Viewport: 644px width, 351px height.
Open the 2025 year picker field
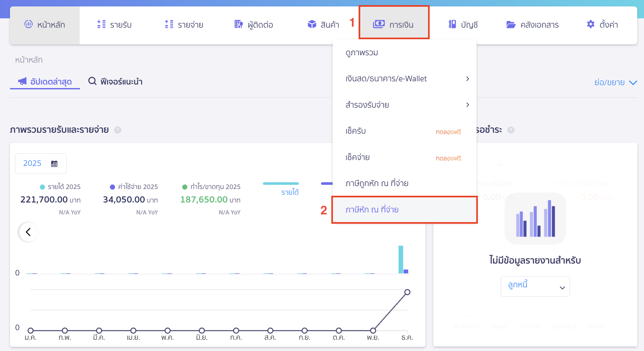[40, 164]
